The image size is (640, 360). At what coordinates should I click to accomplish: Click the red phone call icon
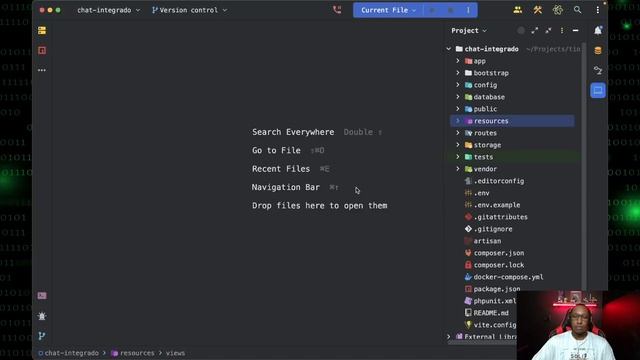click(337, 10)
